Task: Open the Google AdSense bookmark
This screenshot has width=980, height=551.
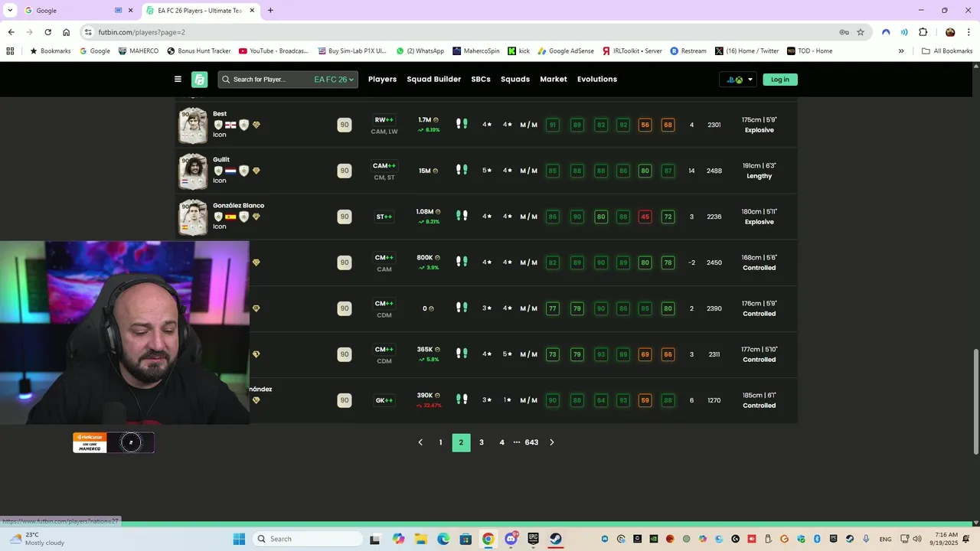Action: pos(566,51)
